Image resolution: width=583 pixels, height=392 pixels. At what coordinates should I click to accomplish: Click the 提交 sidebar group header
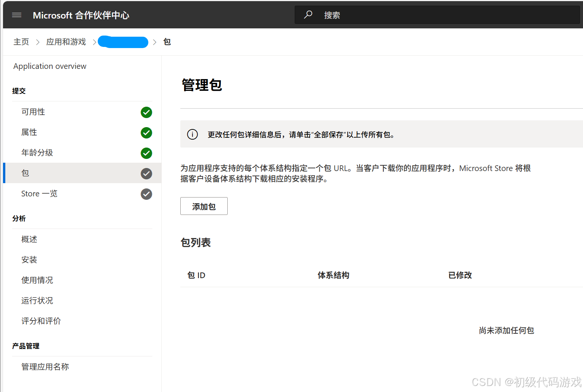tap(19, 91)
